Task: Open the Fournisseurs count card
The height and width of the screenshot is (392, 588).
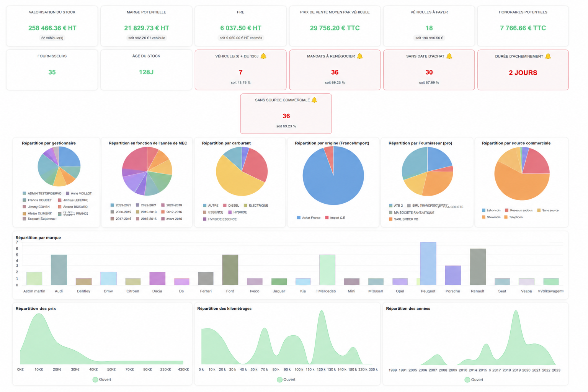Action: [x=52, y=70]
